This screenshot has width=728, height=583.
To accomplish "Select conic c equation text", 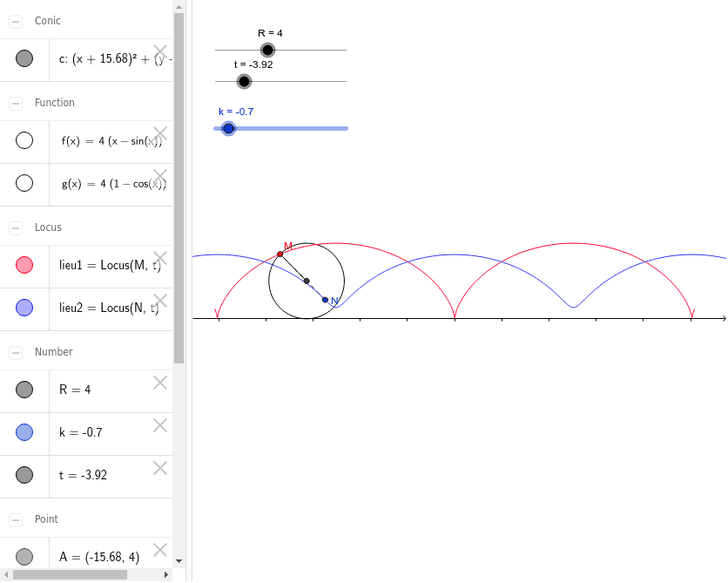I will pyautogui.click(x=116, y=59).
